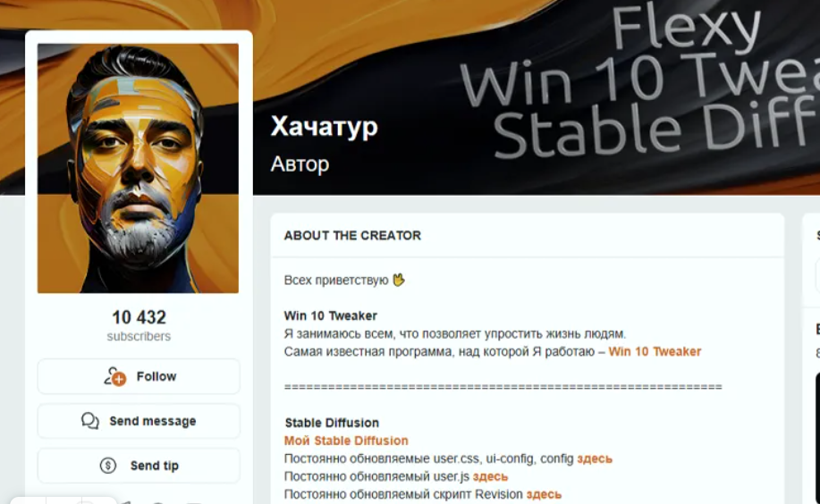Click the waving hand emoji in the greeting
Viewport: 820px width, 504px height.
tap(399, 281)
